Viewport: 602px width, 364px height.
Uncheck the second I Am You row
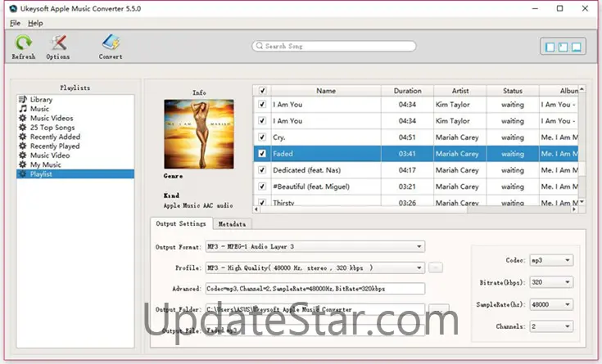pyautogui.click(x=262, y=120)
